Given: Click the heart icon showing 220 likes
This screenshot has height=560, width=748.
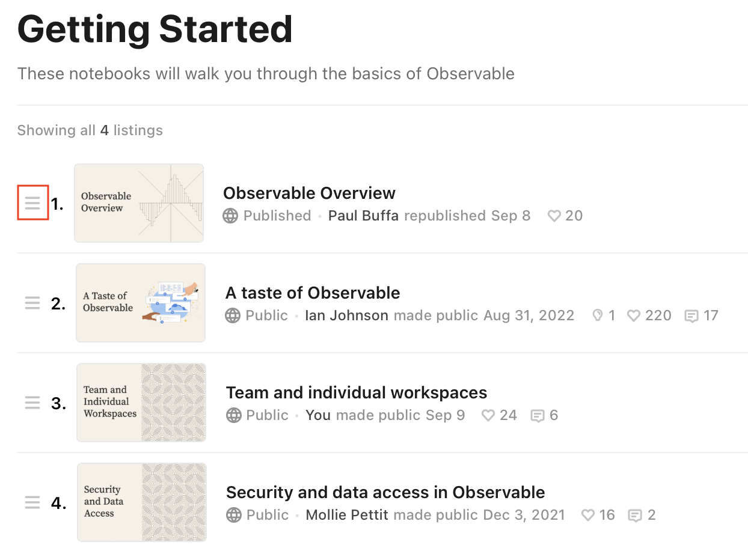Looking at the screenshot, I should [x=634, y=315].
